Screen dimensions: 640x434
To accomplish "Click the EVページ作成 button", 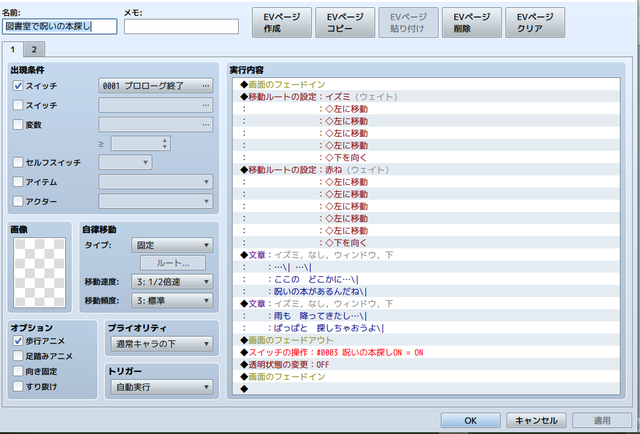I will [282, 22].
